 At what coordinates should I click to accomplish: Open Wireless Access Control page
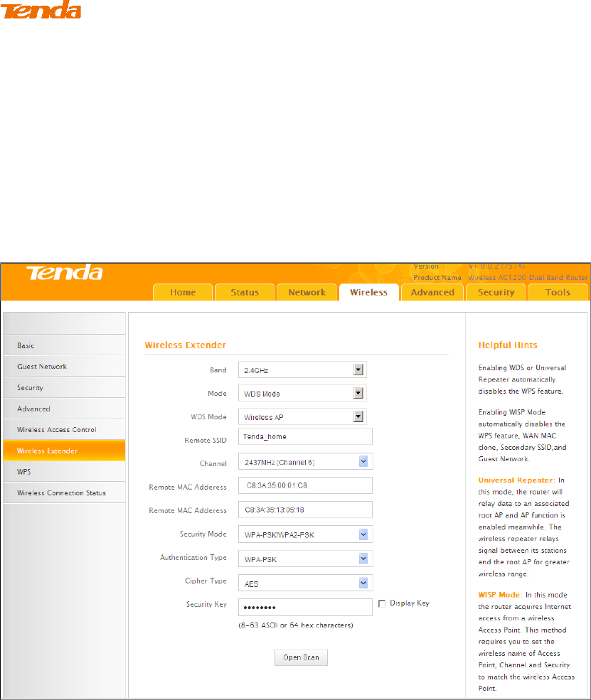tap(64, 429)
